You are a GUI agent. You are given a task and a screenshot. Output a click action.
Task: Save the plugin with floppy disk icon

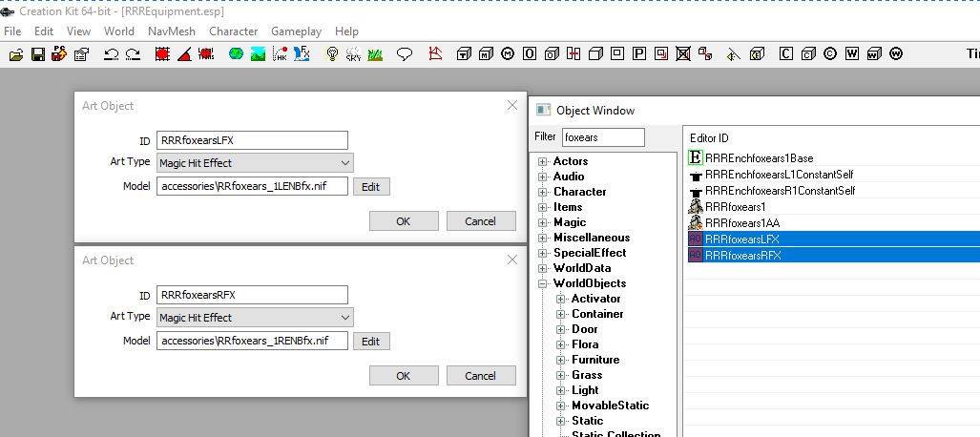[38, 54]
